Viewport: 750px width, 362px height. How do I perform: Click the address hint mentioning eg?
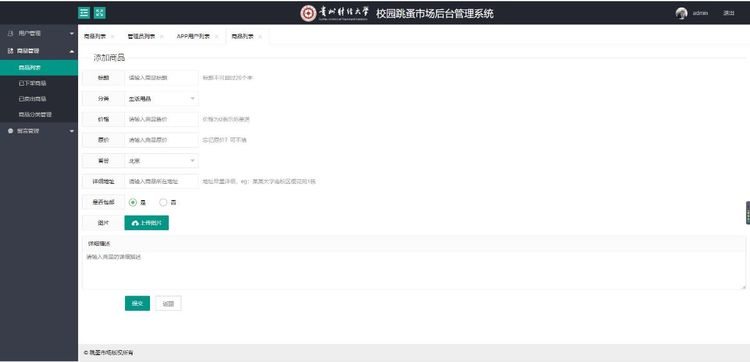pos(259,182)
